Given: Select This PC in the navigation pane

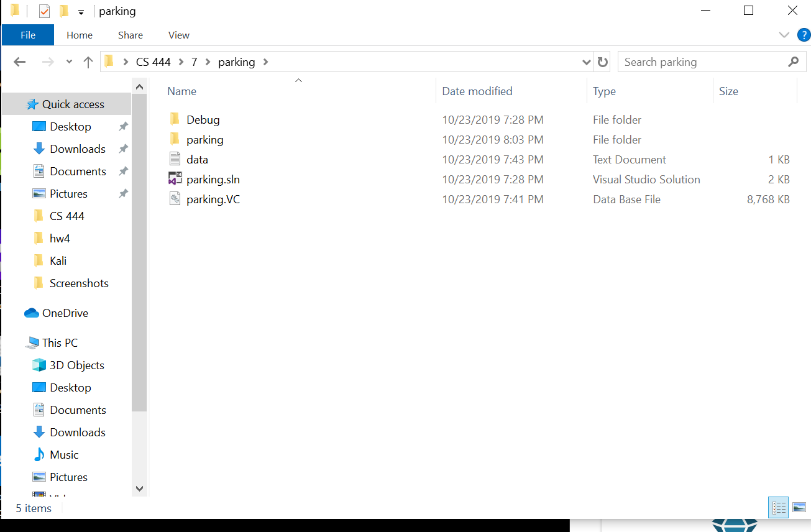Looking at the screenshot, I should (x=52, y=343).
